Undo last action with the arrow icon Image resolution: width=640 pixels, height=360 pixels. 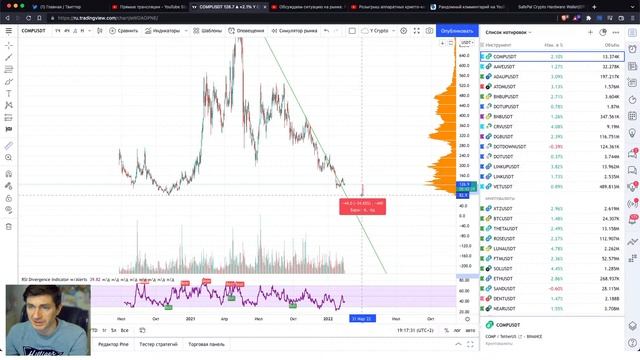327,31
